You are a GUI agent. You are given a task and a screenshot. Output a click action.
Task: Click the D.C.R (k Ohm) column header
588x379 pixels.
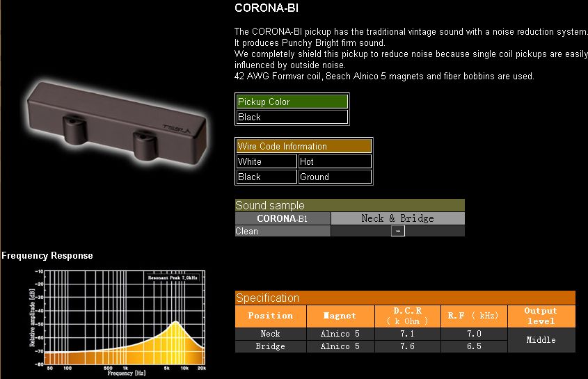(x=408, y=316)
